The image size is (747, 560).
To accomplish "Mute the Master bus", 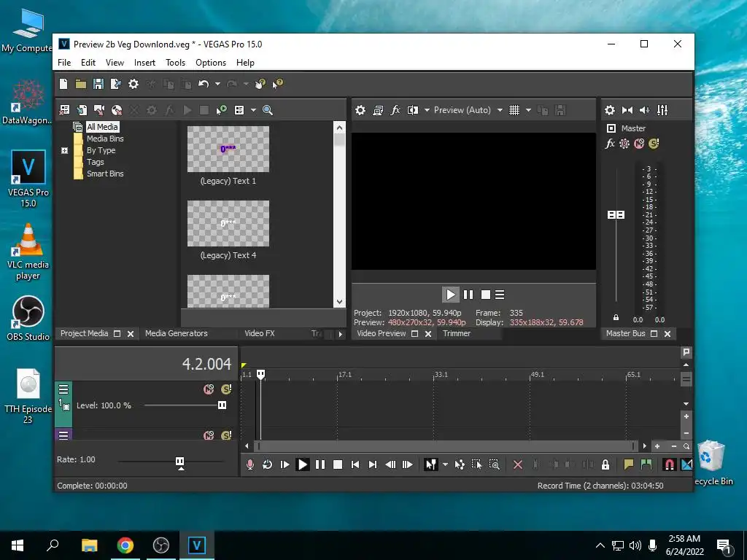I will pyautogui.click(x=639, y=144).
